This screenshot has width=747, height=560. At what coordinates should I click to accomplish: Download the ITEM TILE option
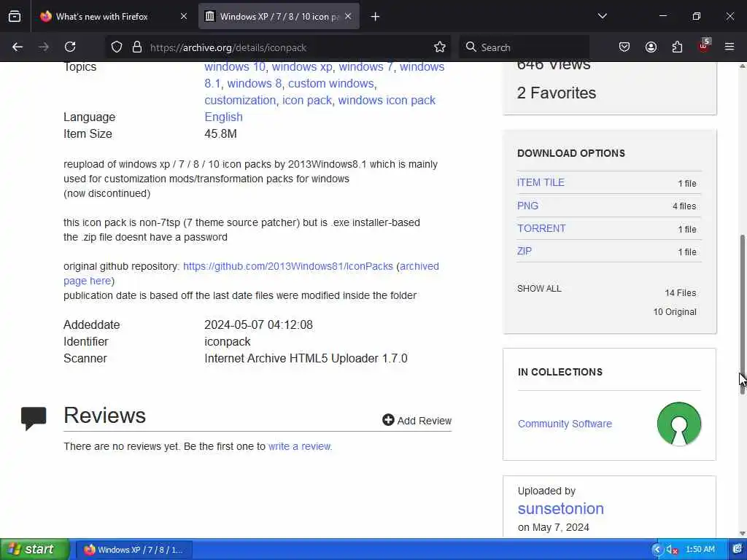[x=541, y=182]
